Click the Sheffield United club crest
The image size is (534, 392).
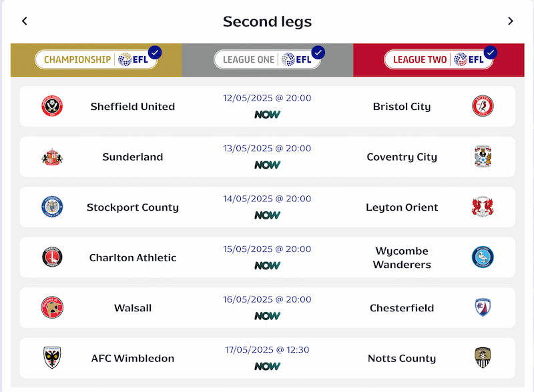52,106
